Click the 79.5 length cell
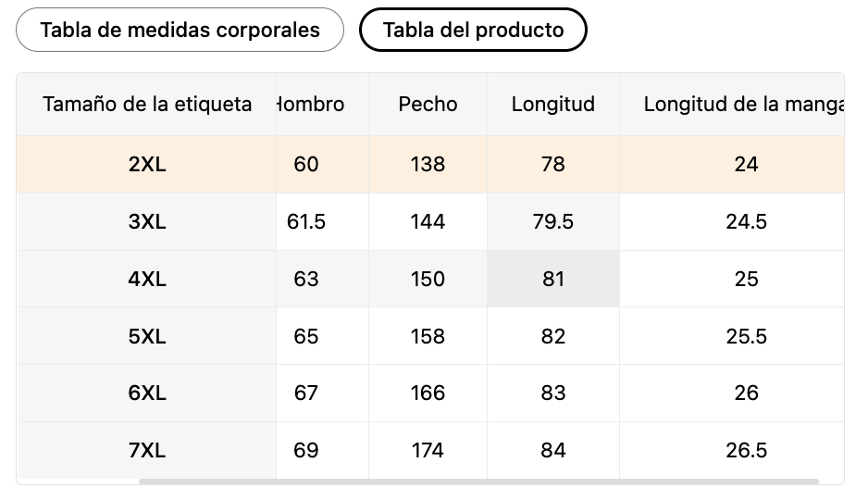This screenshot has width=868, height=500. (x=553, y=222)
